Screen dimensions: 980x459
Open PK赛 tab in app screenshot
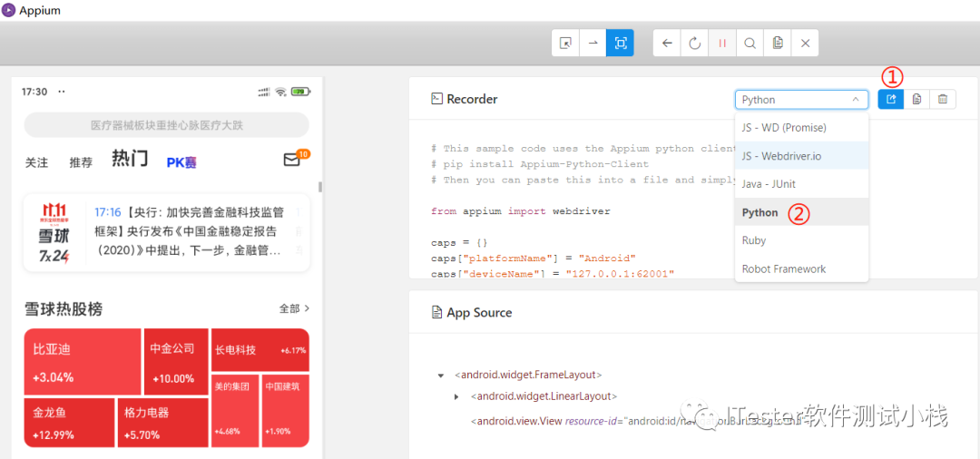coord(181,162)
